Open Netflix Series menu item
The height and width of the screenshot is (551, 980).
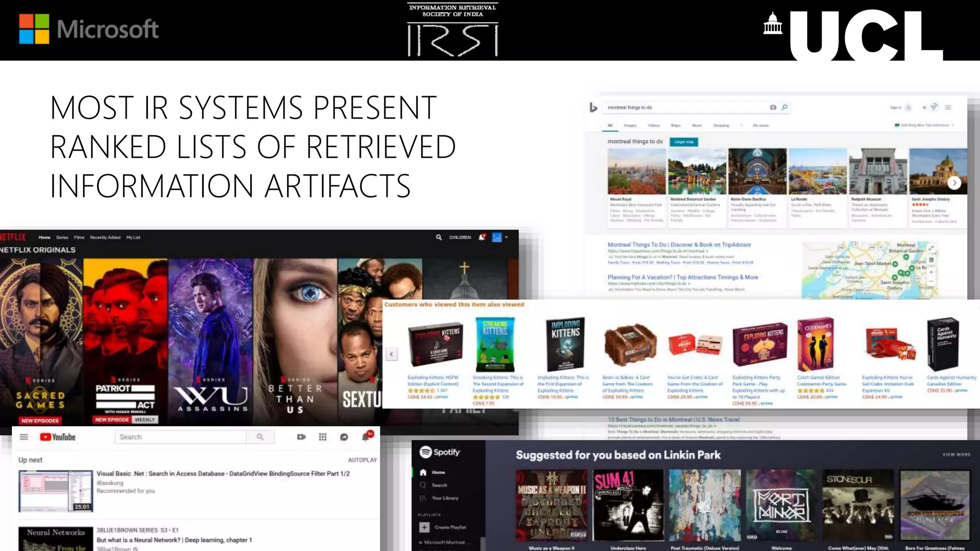pos(62,237)
